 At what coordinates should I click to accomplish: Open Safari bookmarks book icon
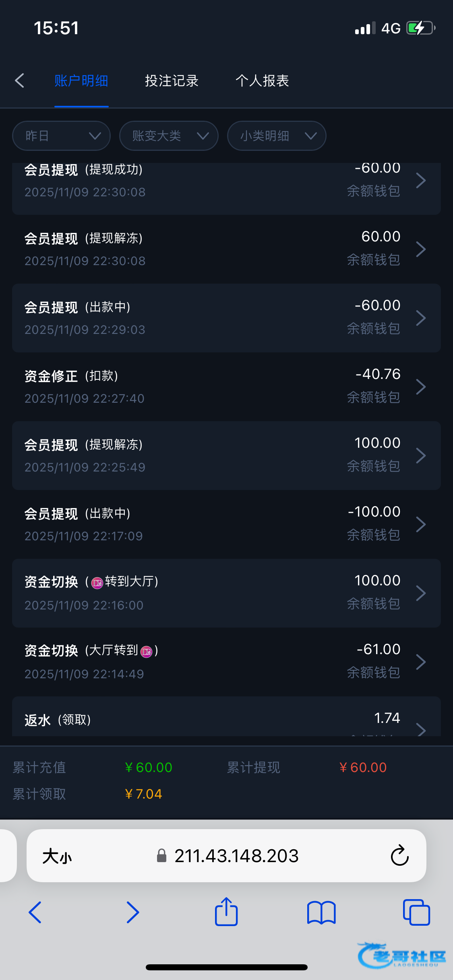point(321,912)
